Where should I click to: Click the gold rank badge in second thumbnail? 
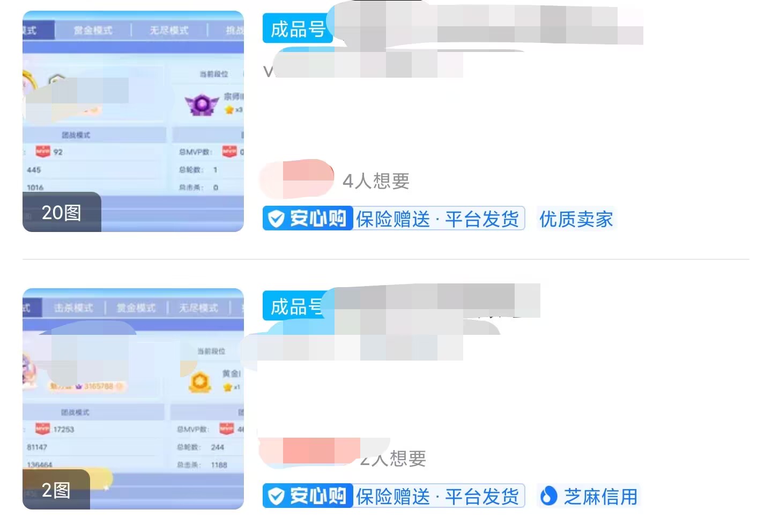coord(200,382)
